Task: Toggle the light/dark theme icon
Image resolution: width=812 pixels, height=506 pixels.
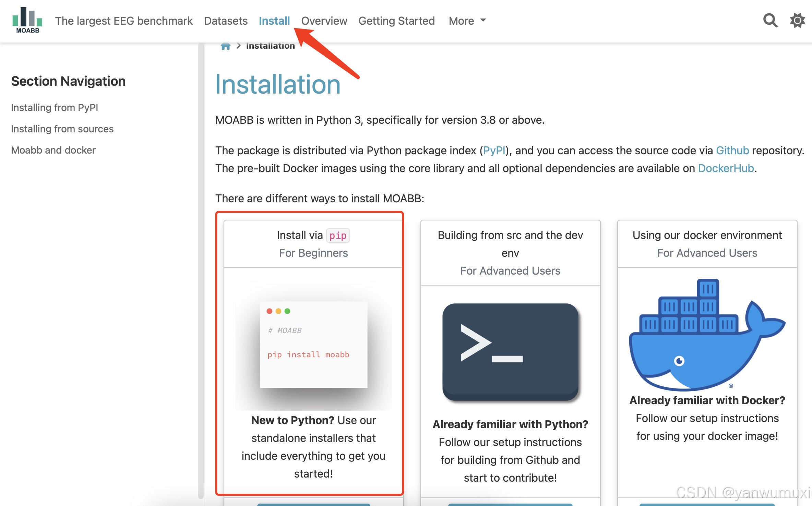Action: (798, 21)
